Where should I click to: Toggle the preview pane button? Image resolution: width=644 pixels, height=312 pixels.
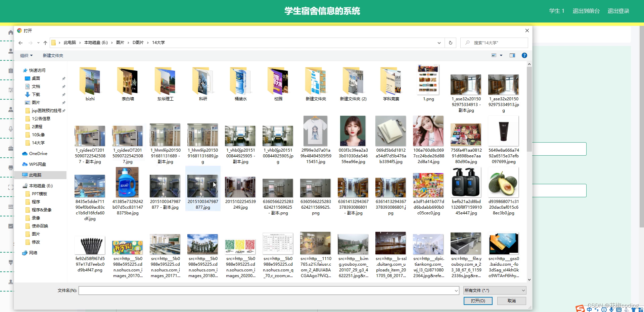coord(512,55)
